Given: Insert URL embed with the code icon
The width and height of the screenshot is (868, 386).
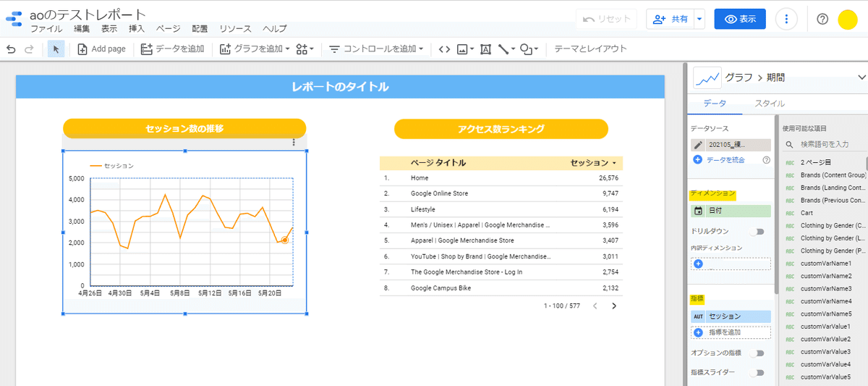Looking at the screenshot, I should pos(444,49).
